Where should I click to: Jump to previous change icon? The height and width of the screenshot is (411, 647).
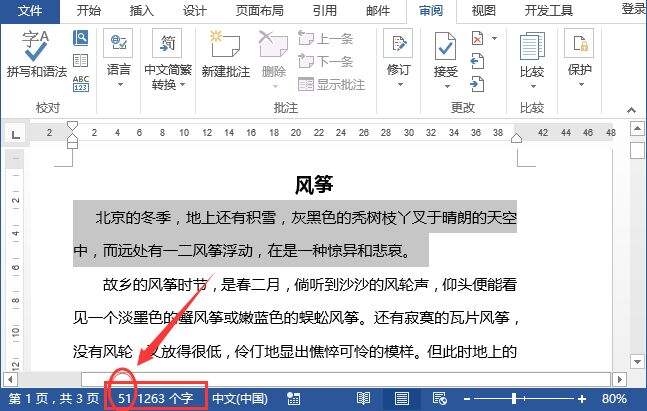[x=477, y=61]
